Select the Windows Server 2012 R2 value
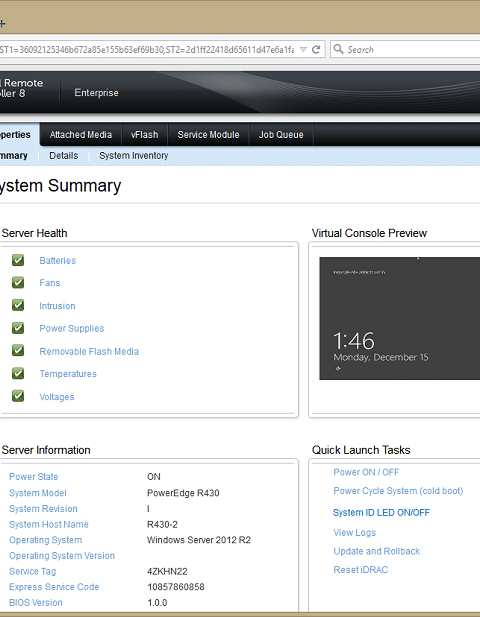 [199, 540]
